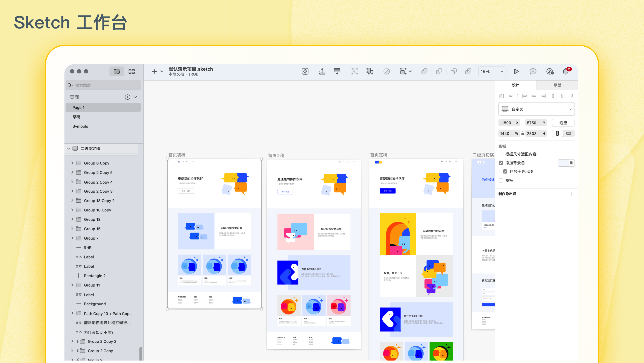Open notifications bell with badge
644x363 pixels.
[566, 71]
